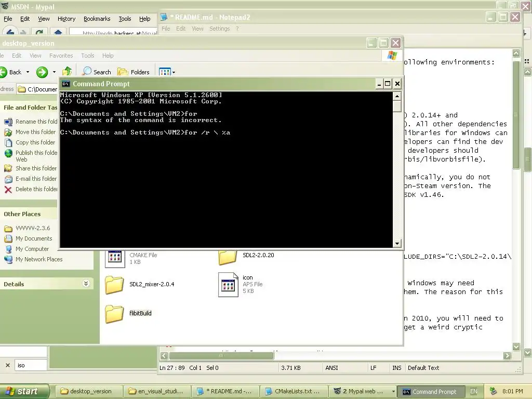Viewport: 532px width, 399px height.
Task: Switch to desktop_version taskbar button
Action: 88,391
